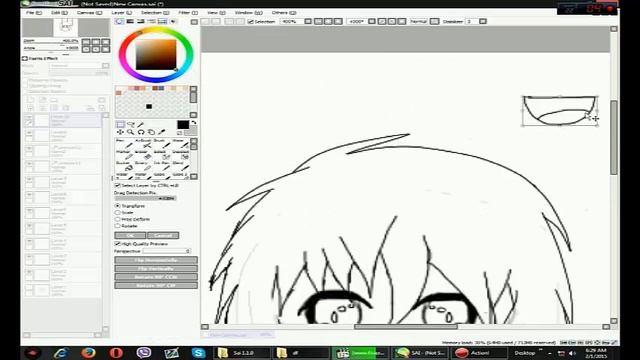Show the scratchpad panel icon
Screen dimensions: 640x360
tap(173, 21)
